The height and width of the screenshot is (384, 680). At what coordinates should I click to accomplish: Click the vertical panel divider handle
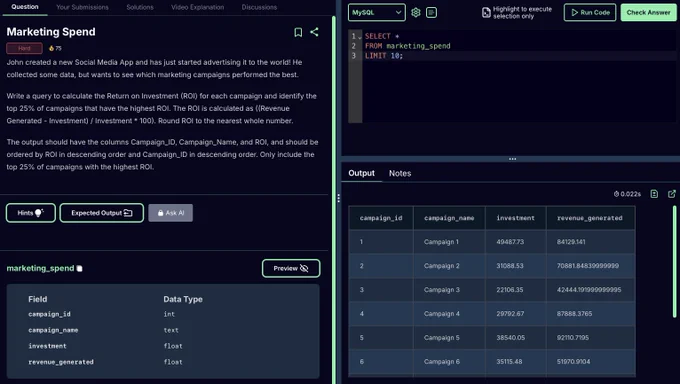[338, 198]
